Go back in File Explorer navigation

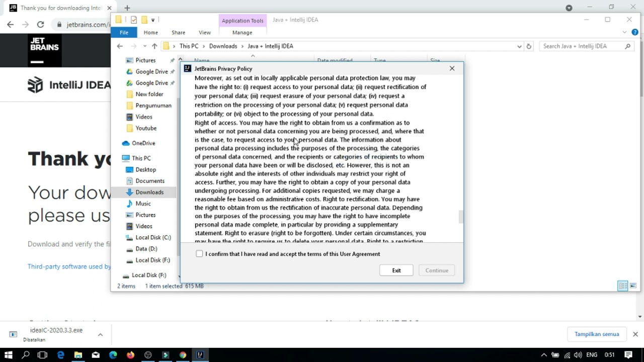(120, 46)
